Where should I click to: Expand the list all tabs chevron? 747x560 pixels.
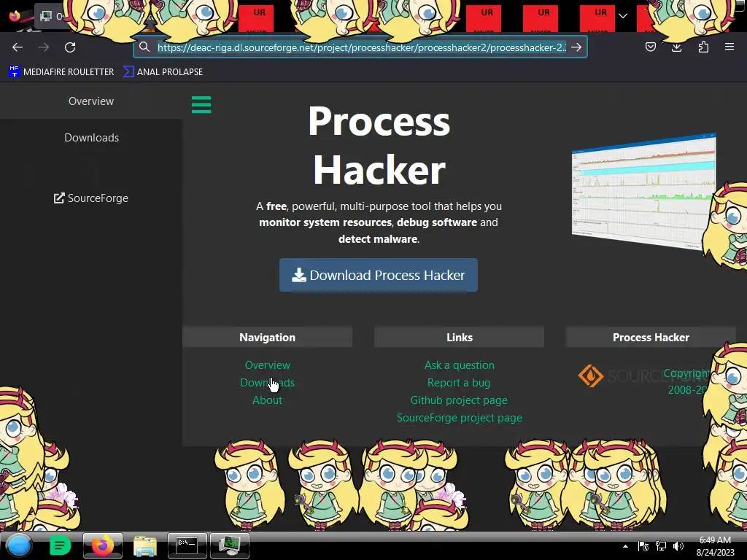pos(623,16)
